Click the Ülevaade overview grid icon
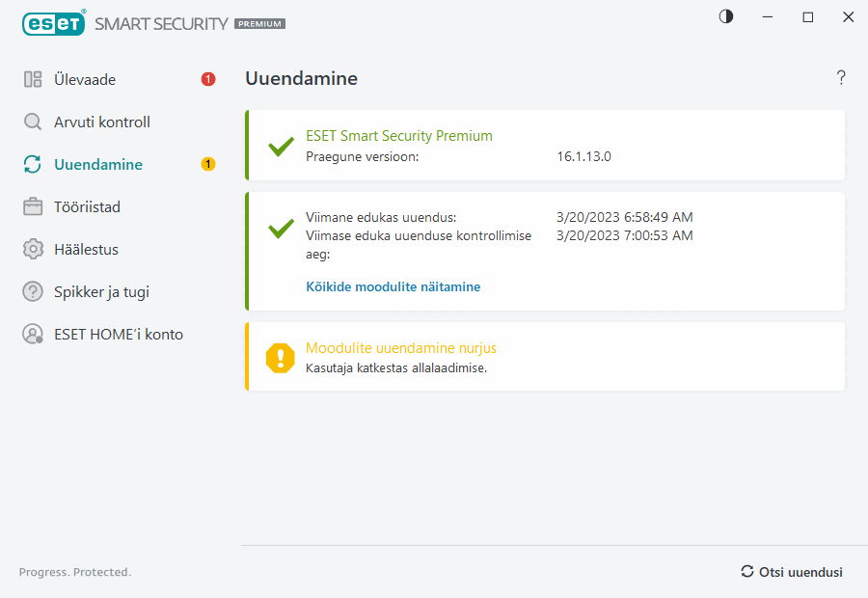The image size is (868, 598). [33, 80]
